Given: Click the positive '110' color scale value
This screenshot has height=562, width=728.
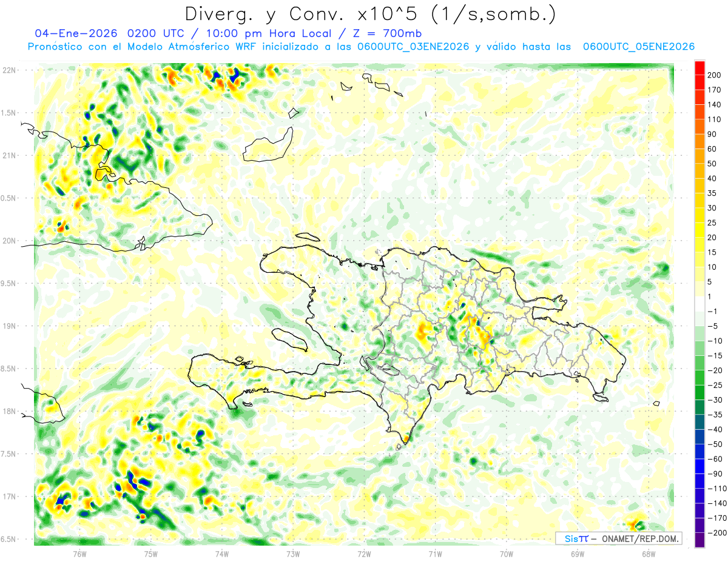Looking at the screenshot, I should coord(715,119).
